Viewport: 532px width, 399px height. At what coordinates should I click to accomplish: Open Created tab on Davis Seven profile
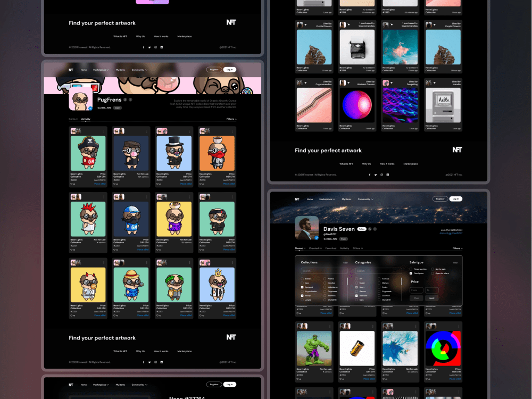(x=315, y=248)
